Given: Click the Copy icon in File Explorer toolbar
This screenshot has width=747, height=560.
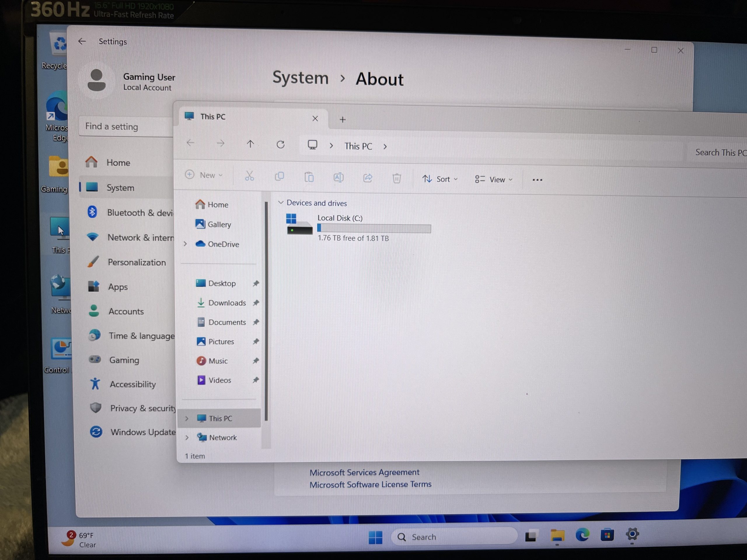Looking at the screenshot, I should (279, 176).
